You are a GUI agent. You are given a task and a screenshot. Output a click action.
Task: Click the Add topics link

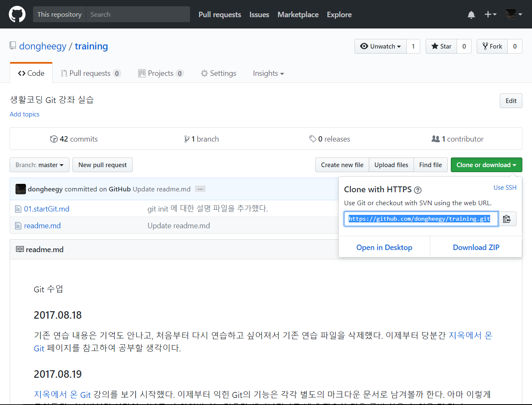pyautogui.click(x=25, y=114)
